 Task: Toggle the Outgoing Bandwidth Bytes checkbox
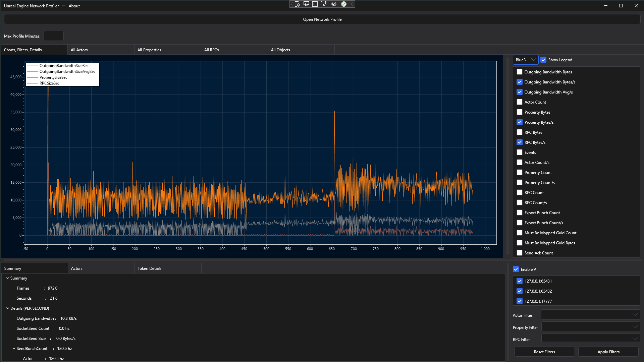519,72
